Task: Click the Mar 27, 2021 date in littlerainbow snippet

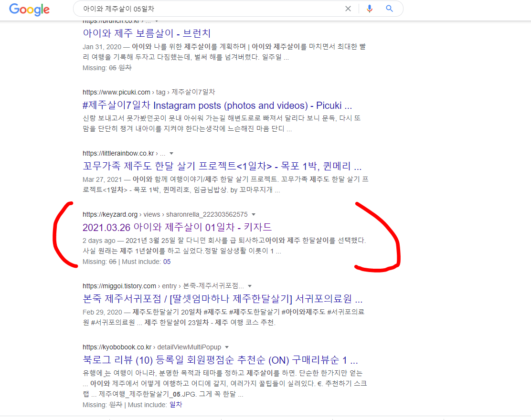Action: tap(102, 179)
